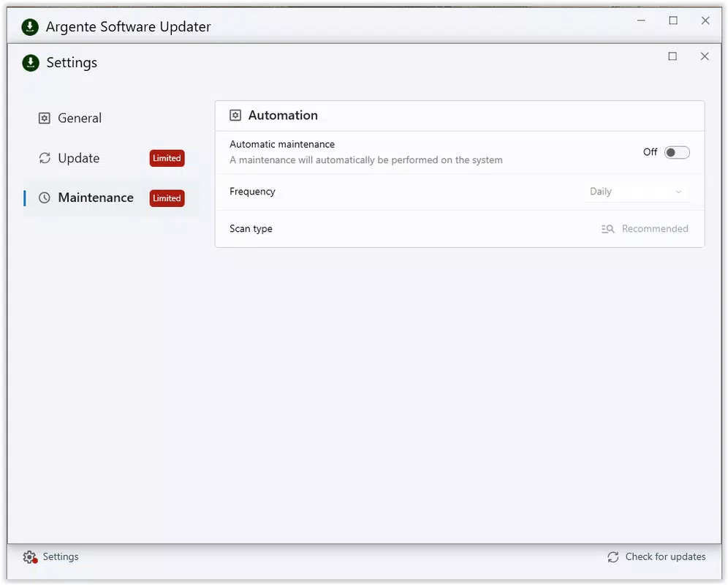Click the Automation section heading

(283, 116)
